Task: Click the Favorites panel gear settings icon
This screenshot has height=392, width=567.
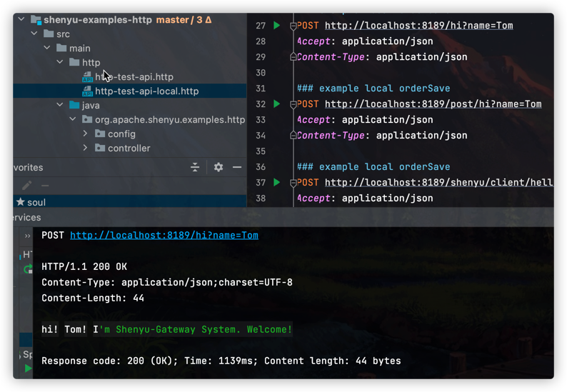Action: pos(219,167)
